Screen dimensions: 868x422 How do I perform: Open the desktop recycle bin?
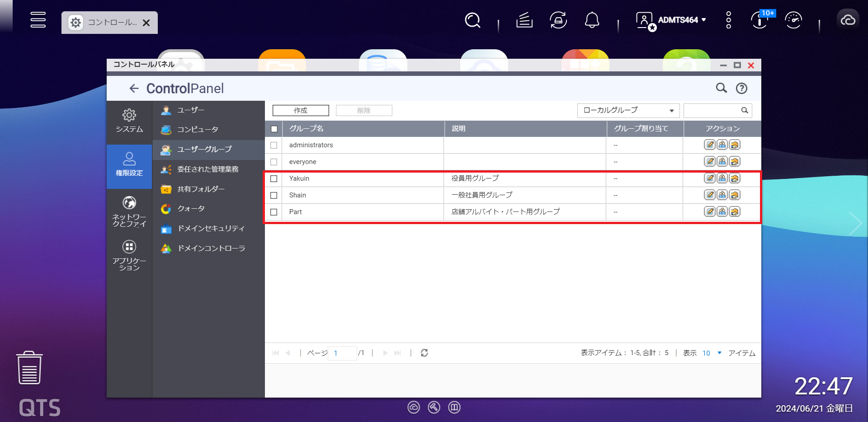[x=29, y=368]
